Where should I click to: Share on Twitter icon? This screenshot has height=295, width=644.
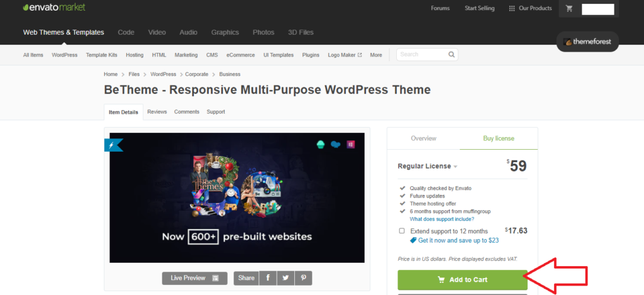[286, 278]
